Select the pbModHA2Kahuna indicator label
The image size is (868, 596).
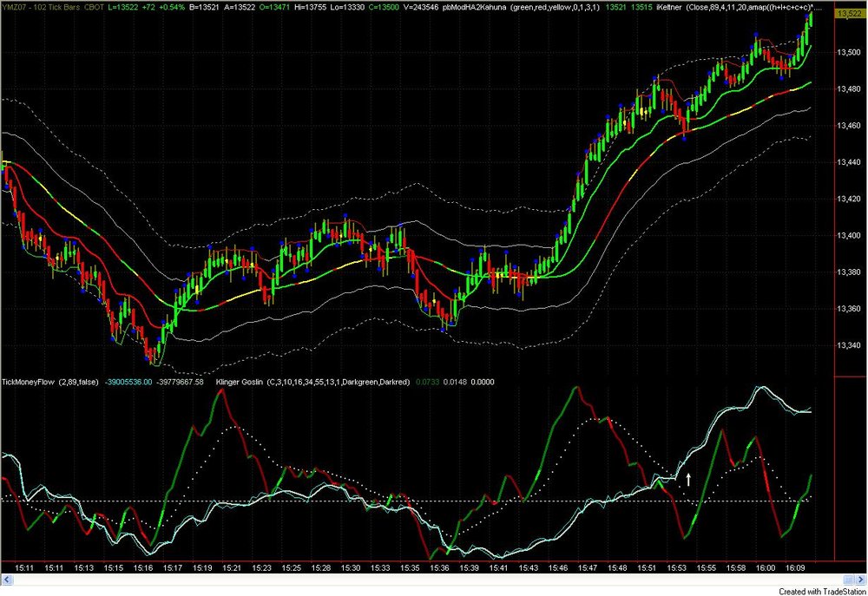475,7
